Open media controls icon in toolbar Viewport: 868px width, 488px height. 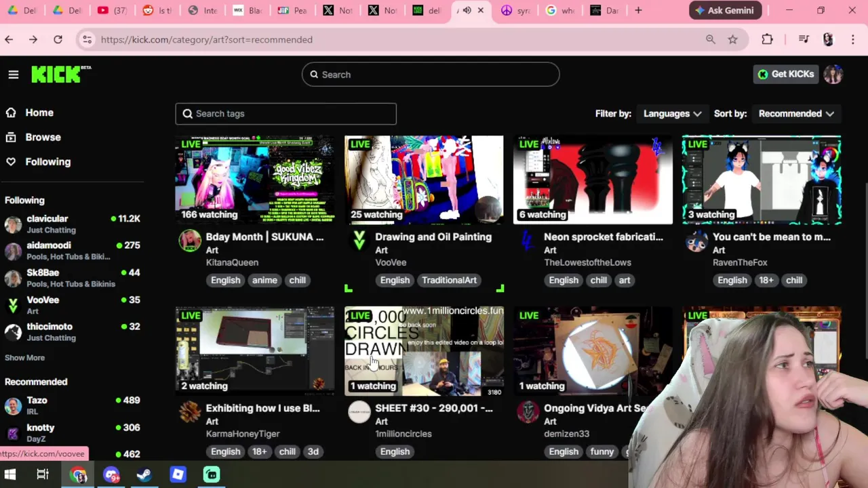point(804,39)
